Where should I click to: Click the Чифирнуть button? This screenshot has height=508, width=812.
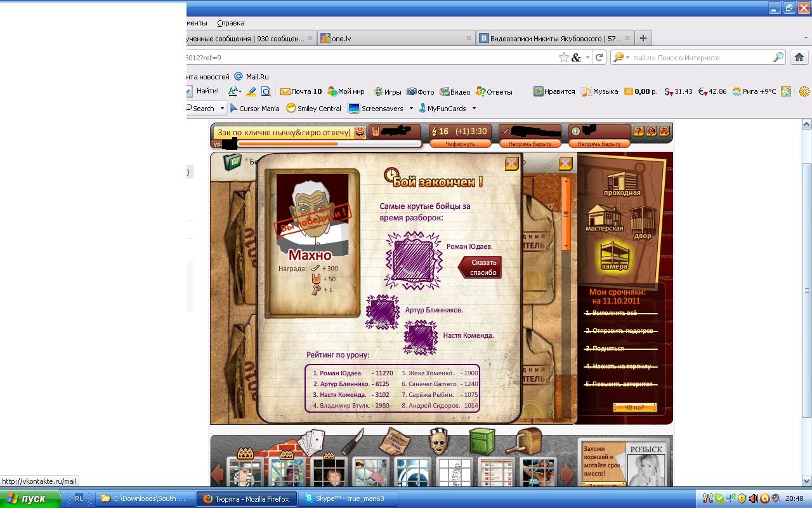460,144
